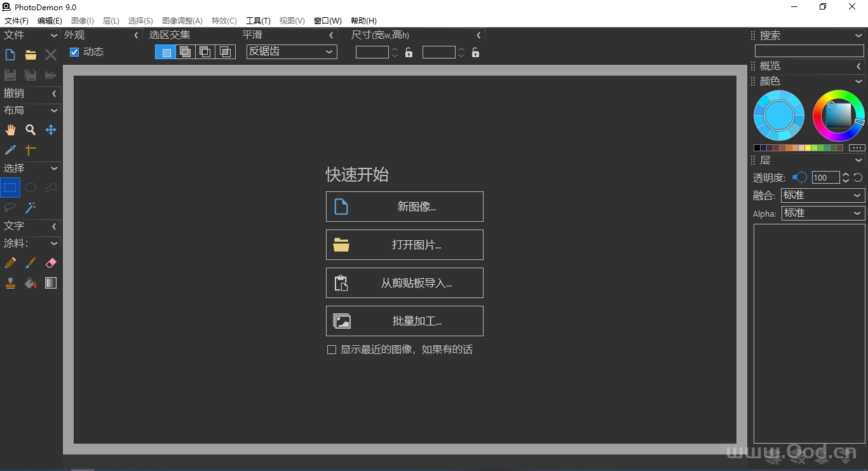Open the 图像调整(A) menu

182,21
